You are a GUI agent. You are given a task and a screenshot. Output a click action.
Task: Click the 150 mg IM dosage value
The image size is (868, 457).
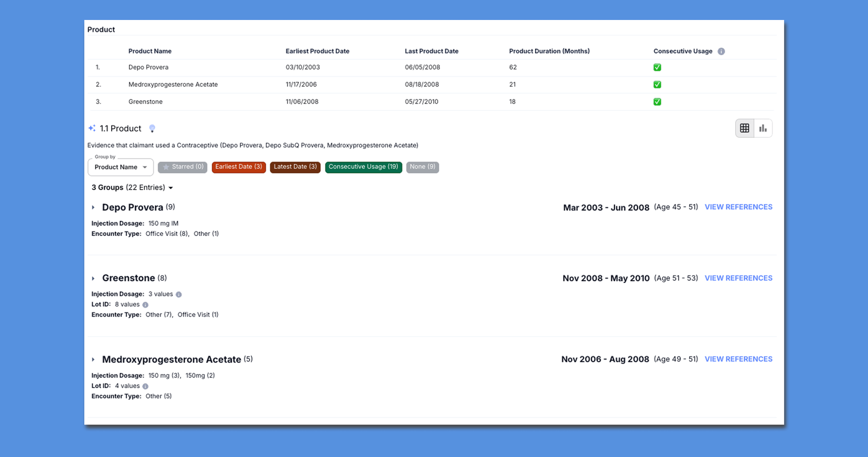163,224
